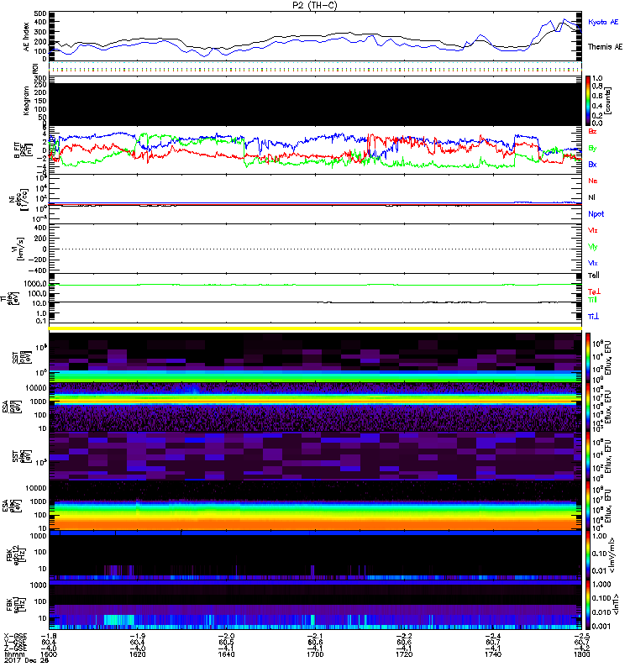This screenshot has height=672, width=630.
Task: Click the P2 (TH-C) plot title
Action: click(315, 5)
